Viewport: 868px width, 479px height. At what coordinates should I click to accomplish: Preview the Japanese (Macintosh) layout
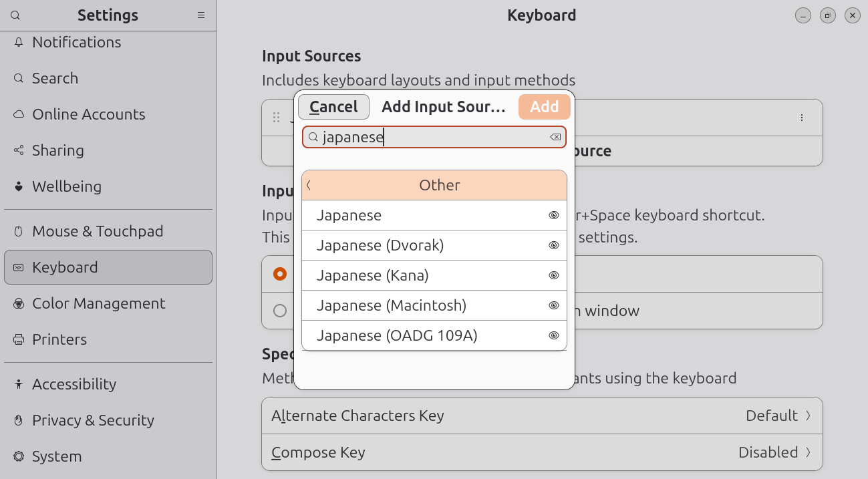553,305
